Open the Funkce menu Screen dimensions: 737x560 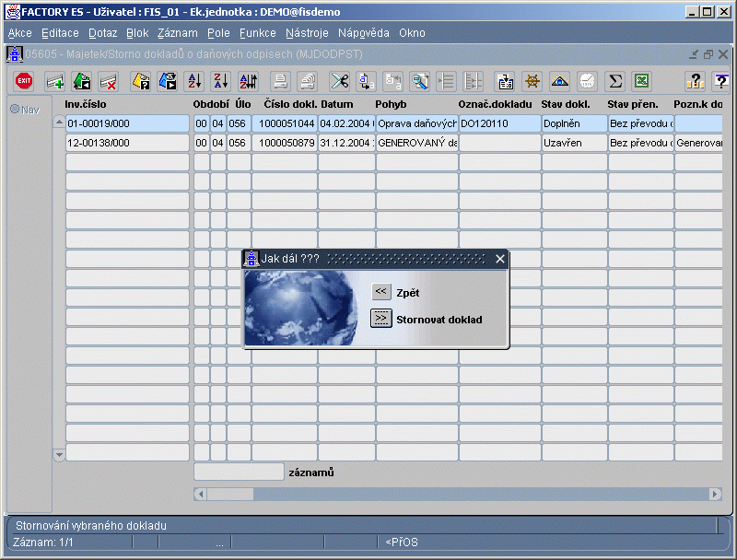pyautogui.click(x=258, y=33)
